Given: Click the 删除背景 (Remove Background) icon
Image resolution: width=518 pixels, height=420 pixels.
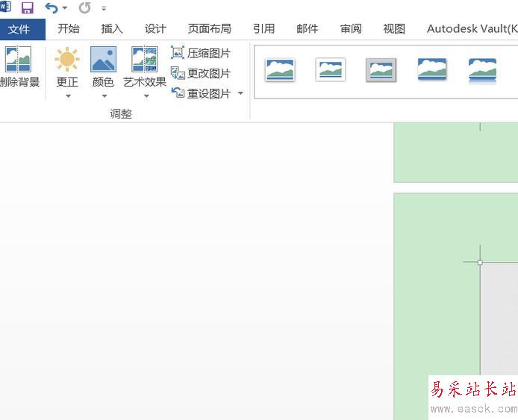Looking at the screenshot, I should (18, 60).
